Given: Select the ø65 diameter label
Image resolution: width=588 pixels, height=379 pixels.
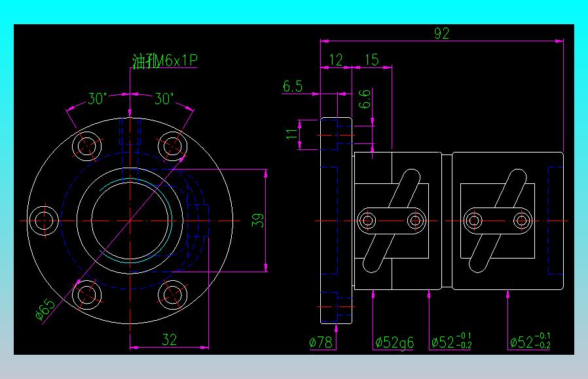Looking at the screenshot, I should coord(45,309).
